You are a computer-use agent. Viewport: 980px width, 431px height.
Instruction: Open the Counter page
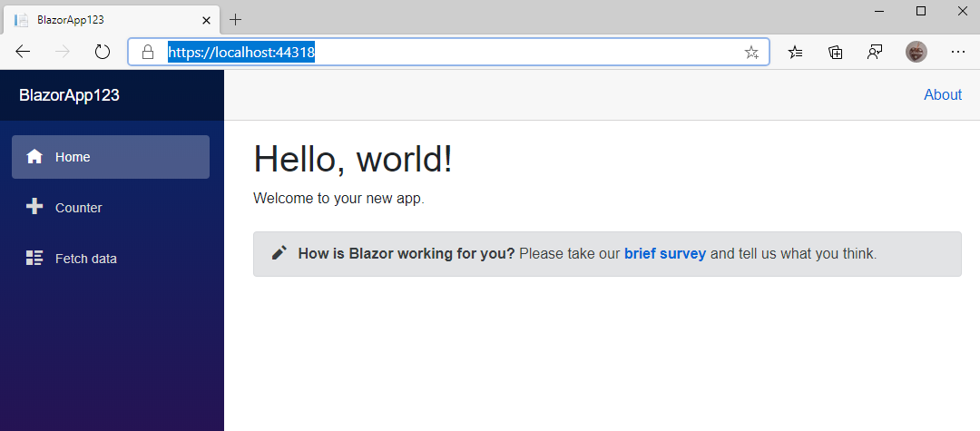(x=111, y=208)
